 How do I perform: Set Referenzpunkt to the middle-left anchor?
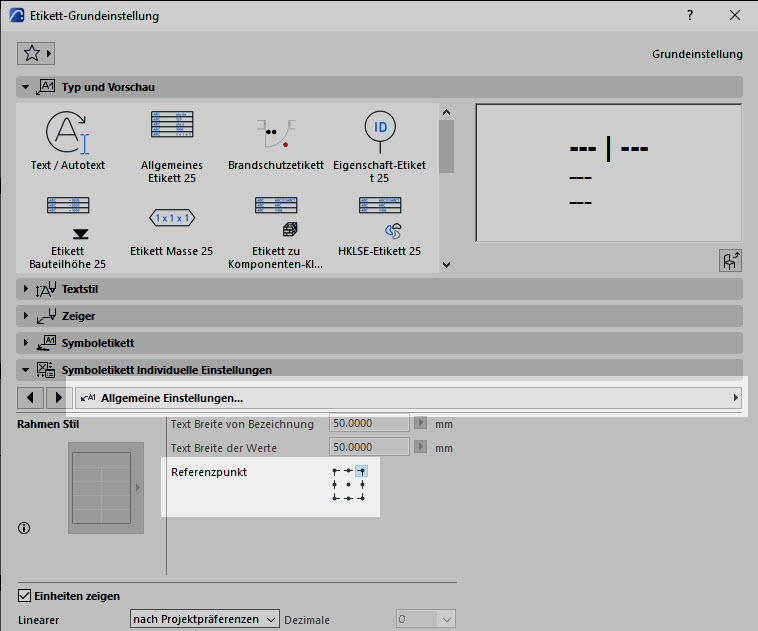click(335, 484)
